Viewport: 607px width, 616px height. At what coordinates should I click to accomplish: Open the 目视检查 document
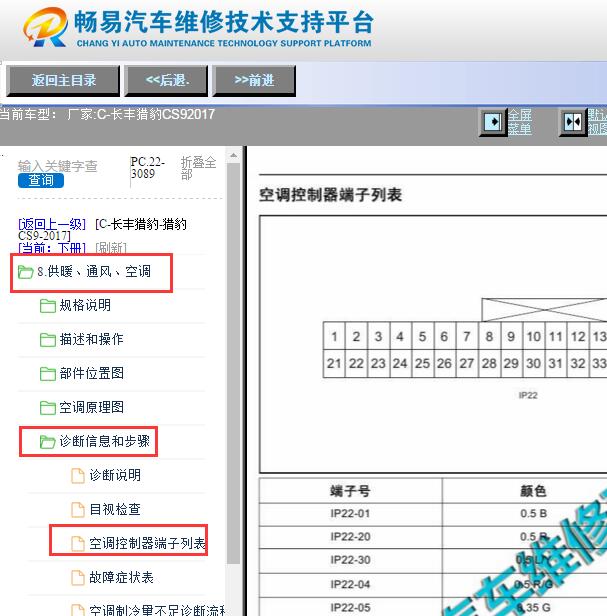[115, 510]
